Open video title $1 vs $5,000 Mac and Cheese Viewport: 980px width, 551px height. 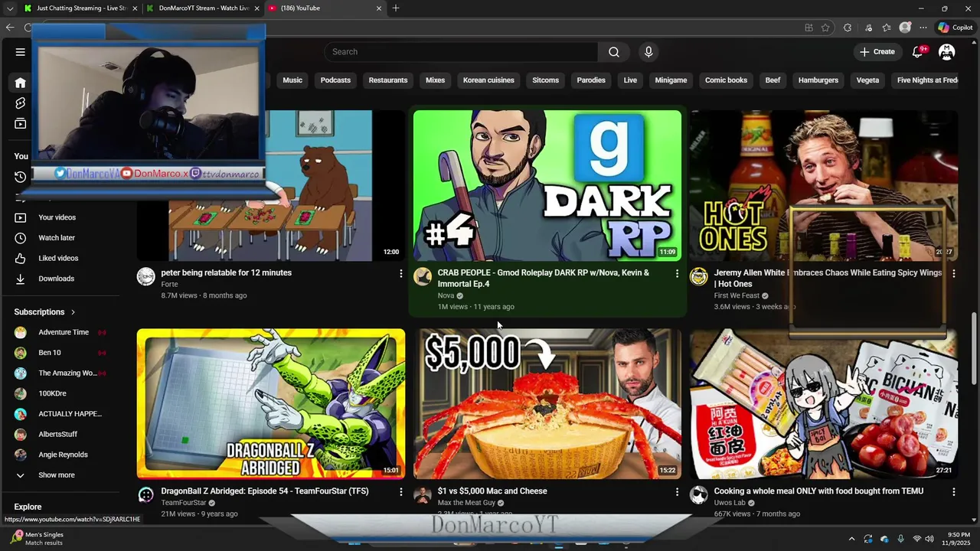point(492,491)
